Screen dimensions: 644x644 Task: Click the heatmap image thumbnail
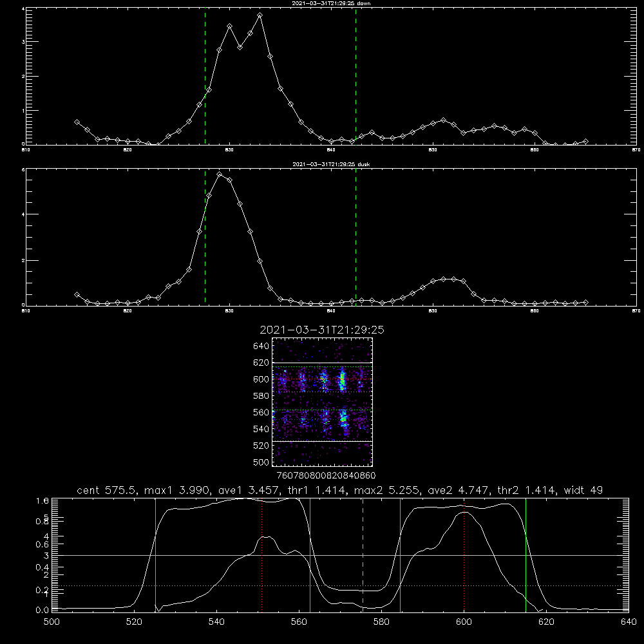pyautogui.click(x=322, y=402)
